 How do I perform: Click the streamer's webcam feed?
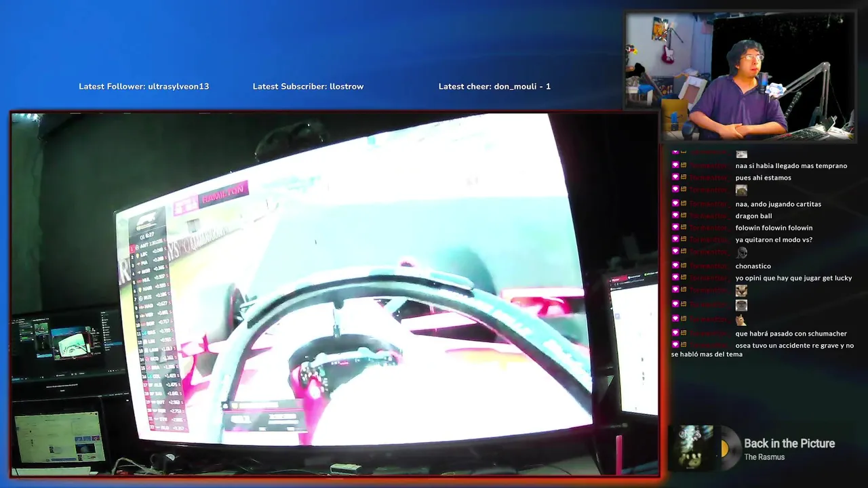point(741,77)
